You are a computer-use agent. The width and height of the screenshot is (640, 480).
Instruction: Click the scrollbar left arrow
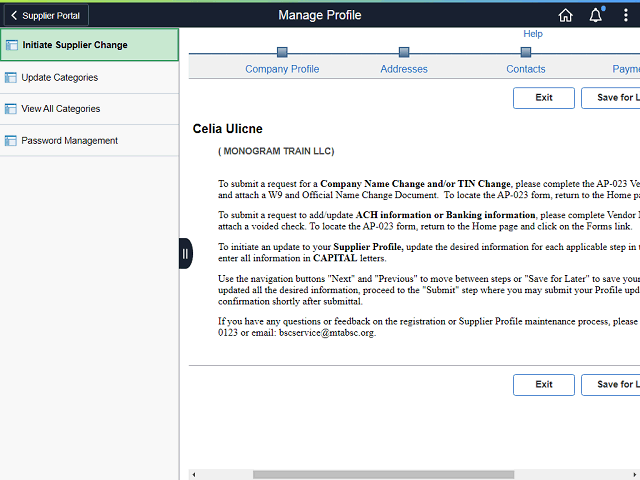coord(194,475)
